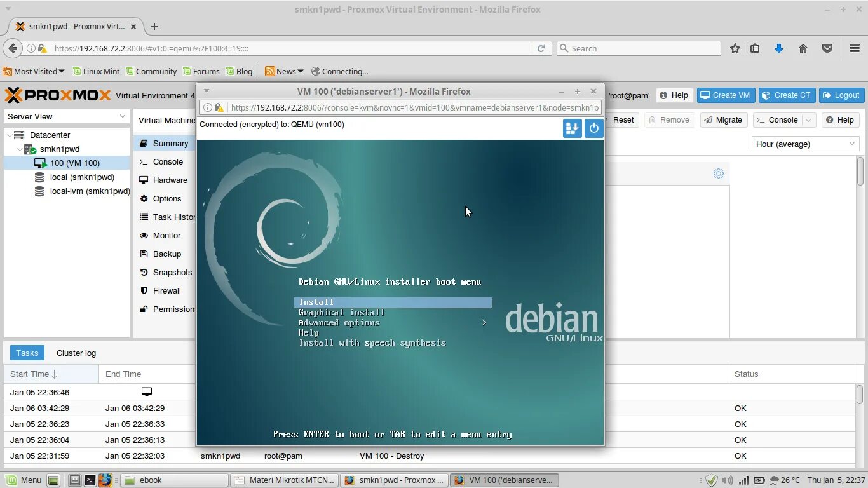Select 100 (VM 100) in tree
The width and height of the screenshot is (868, 488).
(x=67, y=163)
